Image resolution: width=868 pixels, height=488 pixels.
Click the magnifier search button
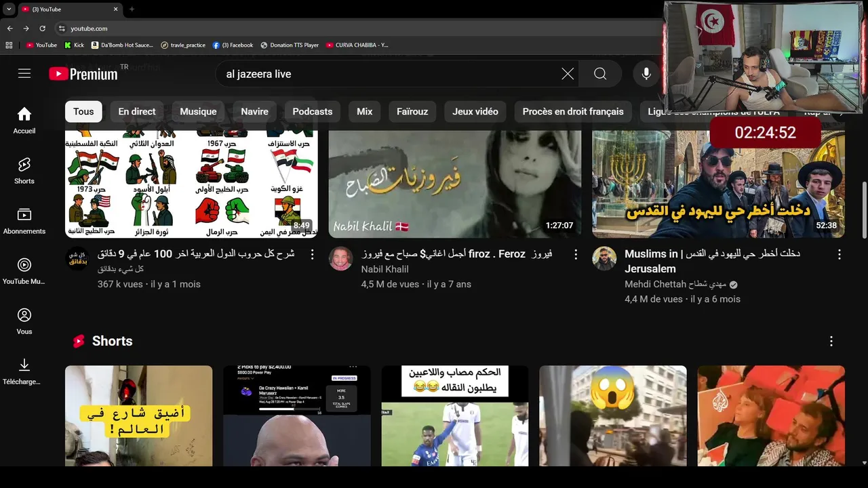tap(600, 74)
